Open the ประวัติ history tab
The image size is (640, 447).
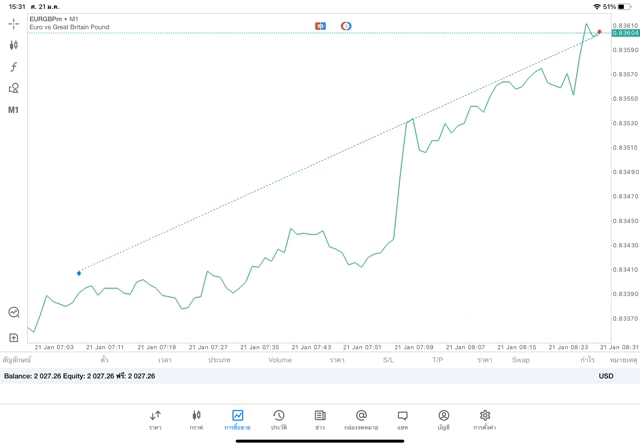[279, 419]
